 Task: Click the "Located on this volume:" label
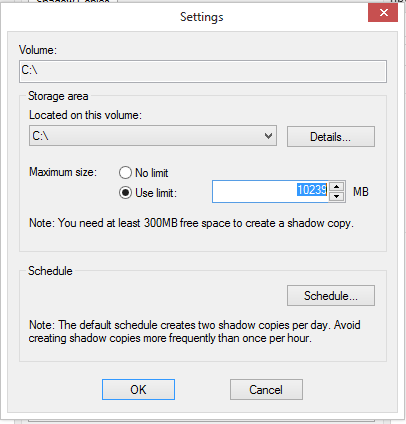(85, 115)
